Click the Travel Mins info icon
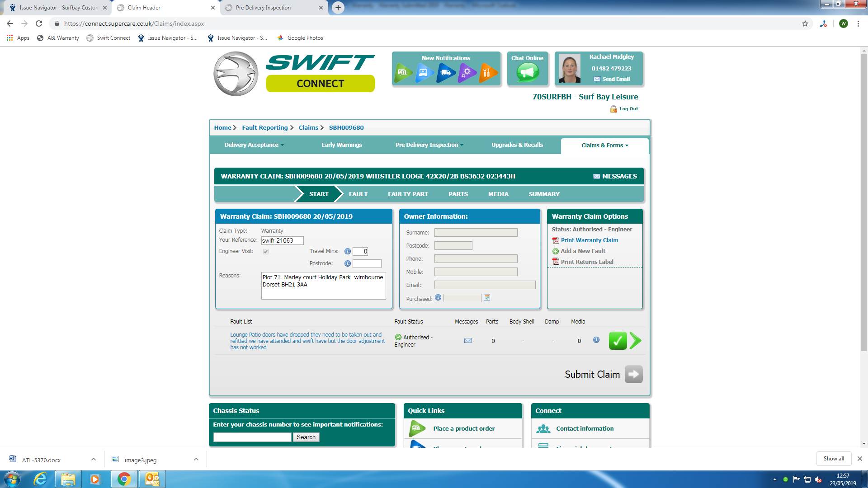868x488 pixels. [x=347, y=251]
